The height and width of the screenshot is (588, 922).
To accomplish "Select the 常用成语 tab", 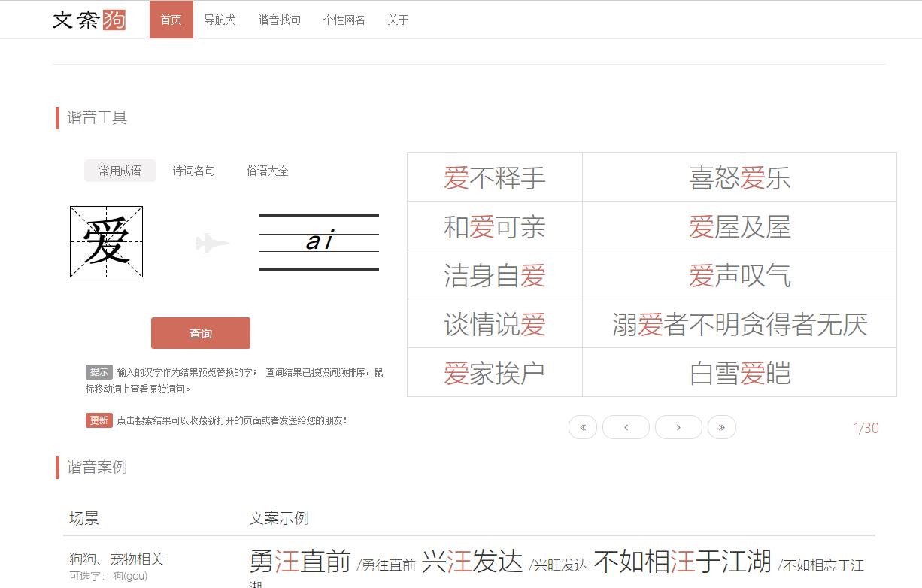I will (120, 171).
